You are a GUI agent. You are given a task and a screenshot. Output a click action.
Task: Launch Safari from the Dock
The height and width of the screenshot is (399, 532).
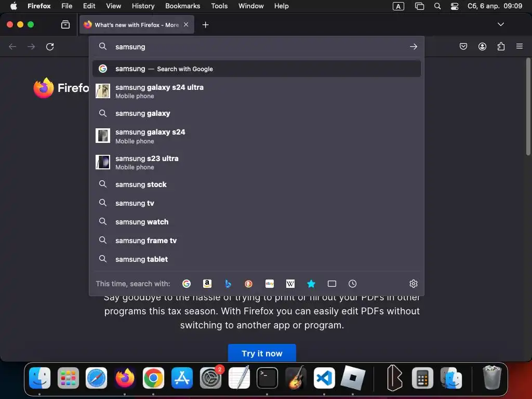[x=96, y=378]
